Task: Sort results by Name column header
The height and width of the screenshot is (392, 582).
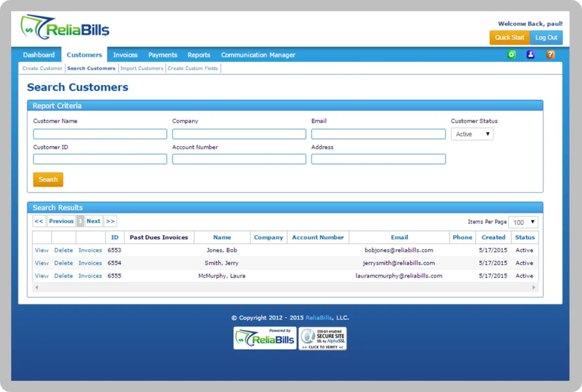Action: click(222, 237)
